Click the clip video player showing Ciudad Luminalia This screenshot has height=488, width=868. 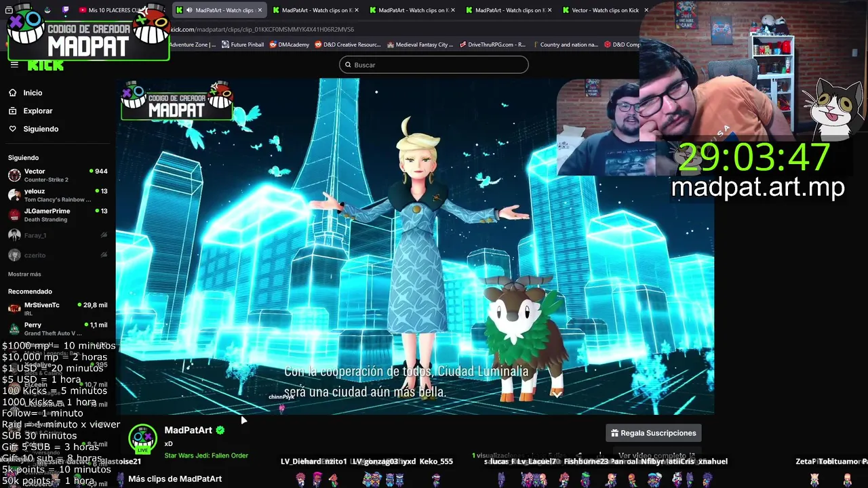coord(414,245)
